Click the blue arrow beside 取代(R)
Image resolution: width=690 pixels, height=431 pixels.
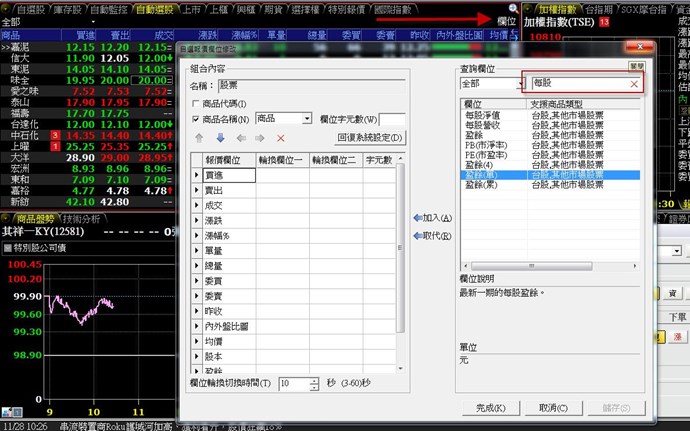click(x=418, y=236)
